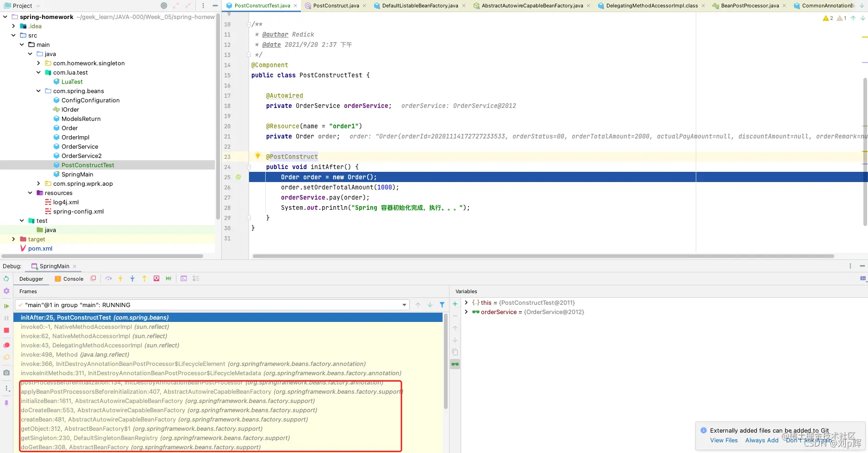The width and height of the screenshot is (868, 453).
Task: Select the invoke:498, Method frame
Action: point(229,354)
